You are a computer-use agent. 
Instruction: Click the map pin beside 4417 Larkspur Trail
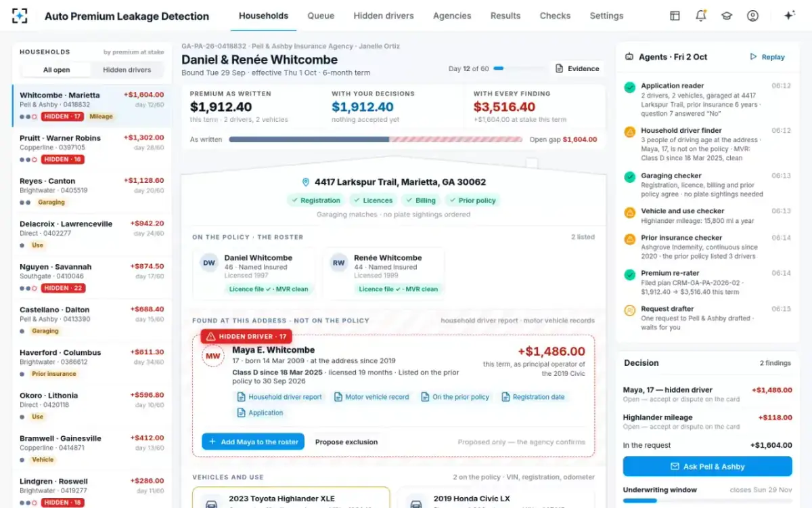coord(306,182)
